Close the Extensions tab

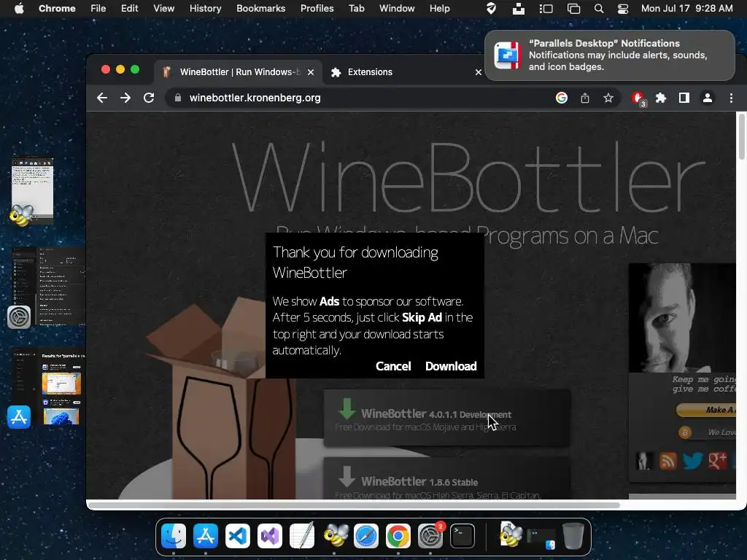tap(479, 72)
